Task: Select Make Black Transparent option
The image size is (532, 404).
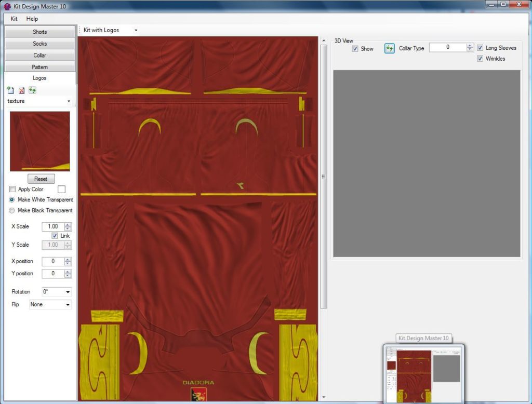Action: pos(12,210)
